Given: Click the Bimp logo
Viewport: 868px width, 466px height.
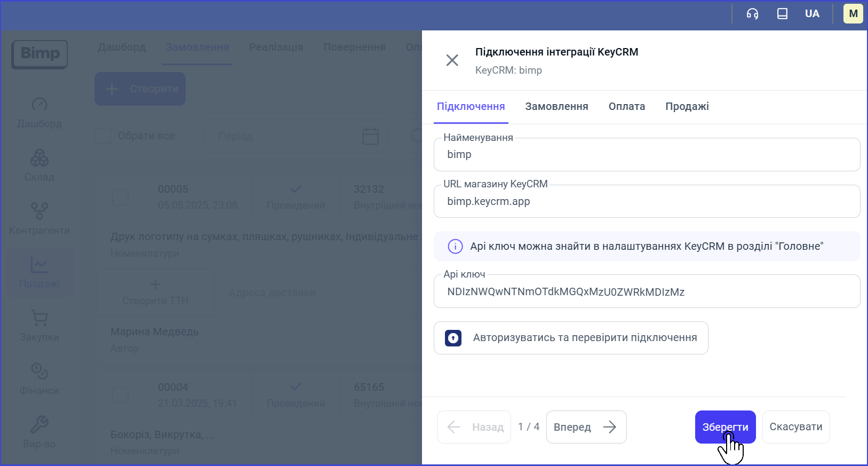Looking at the screenshot, I should (x=39, y=54).
